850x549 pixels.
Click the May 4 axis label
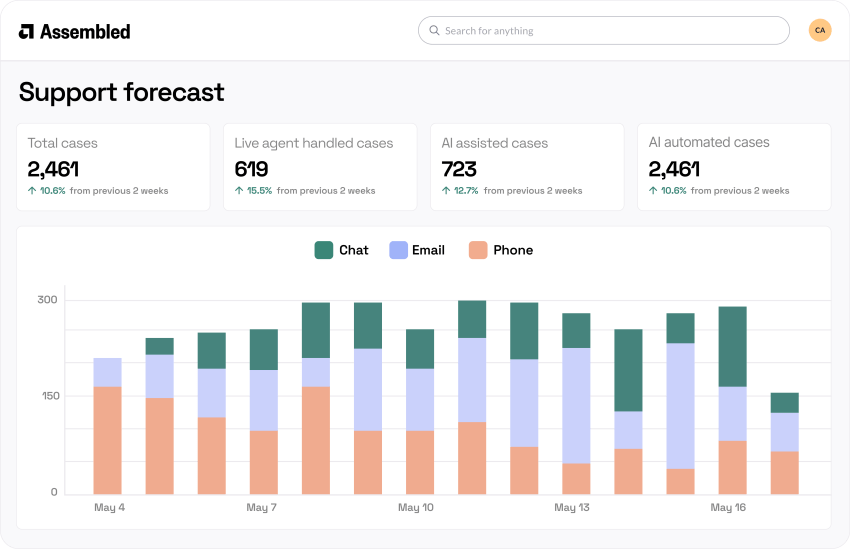(x=110, y=508)
